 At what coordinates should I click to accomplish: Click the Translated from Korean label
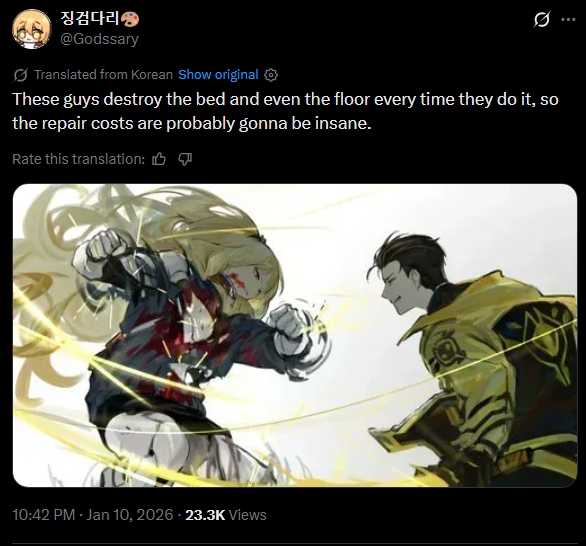[104, 75]
